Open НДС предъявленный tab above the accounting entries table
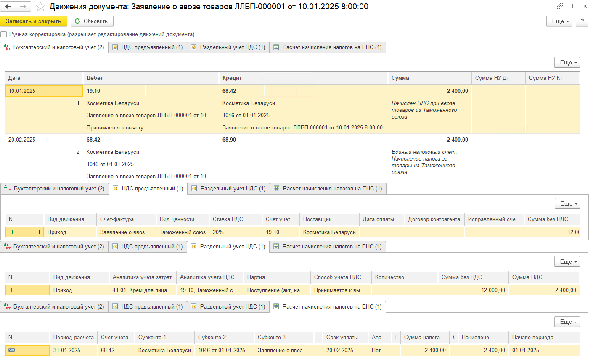This screenshot has width=593, height=364. (148, 47)
